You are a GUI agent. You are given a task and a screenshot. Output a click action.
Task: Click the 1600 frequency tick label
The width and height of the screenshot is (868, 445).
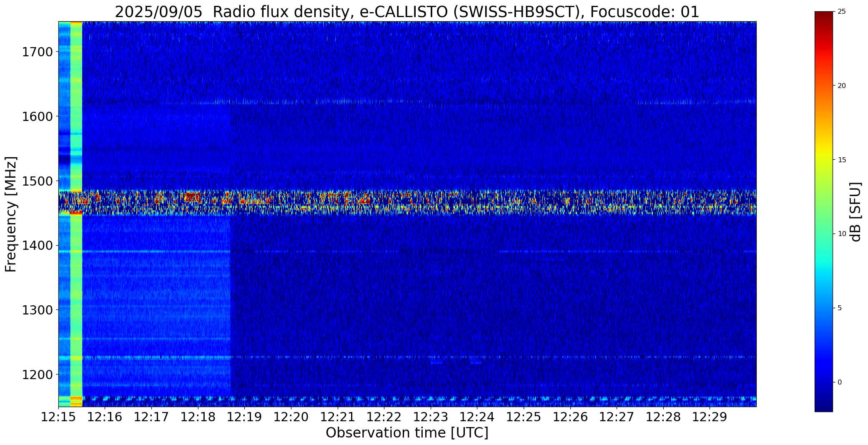point(37,116)
